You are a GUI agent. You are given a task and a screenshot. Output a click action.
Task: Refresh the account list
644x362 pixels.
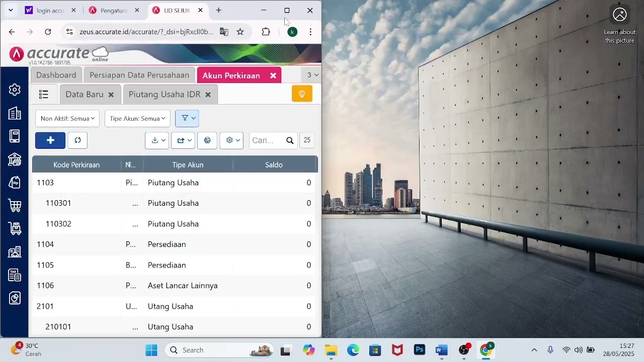click(x=77, y=140)
